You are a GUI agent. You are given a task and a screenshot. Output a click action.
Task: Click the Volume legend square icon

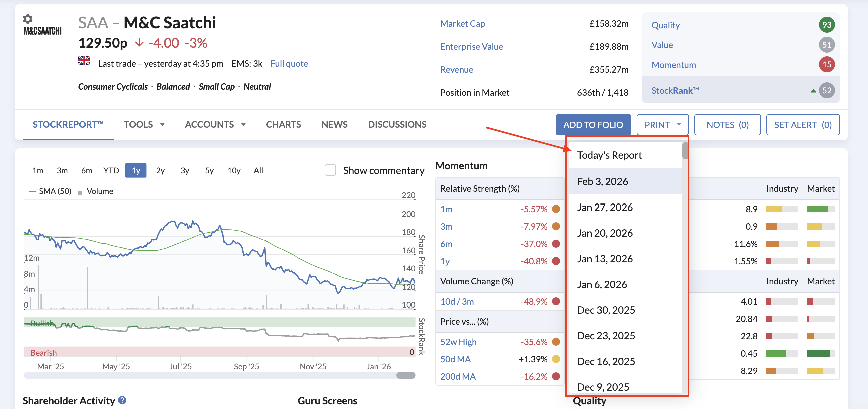click(80, 192)
